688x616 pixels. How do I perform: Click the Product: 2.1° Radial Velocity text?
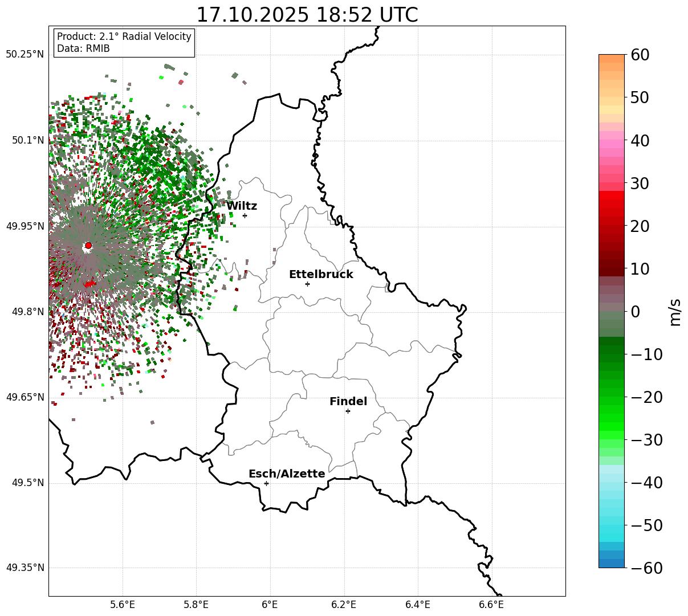[124, 36]
